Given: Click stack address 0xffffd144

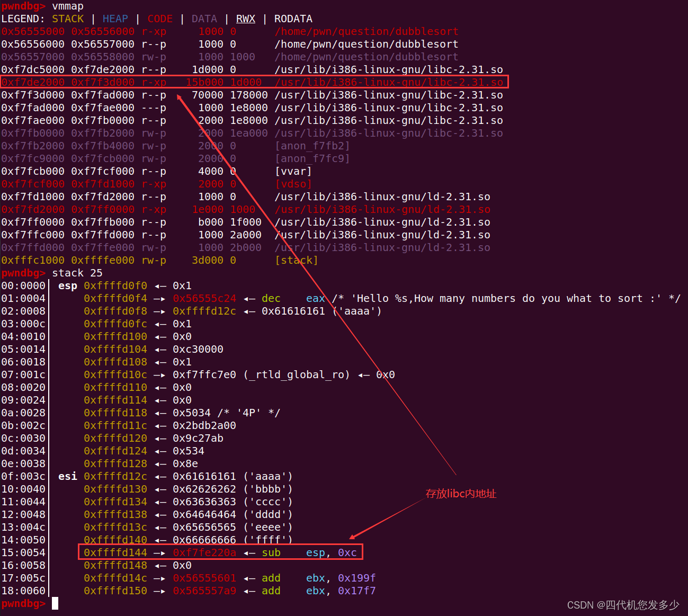Looking at the screenshot, I should (115, 553).
